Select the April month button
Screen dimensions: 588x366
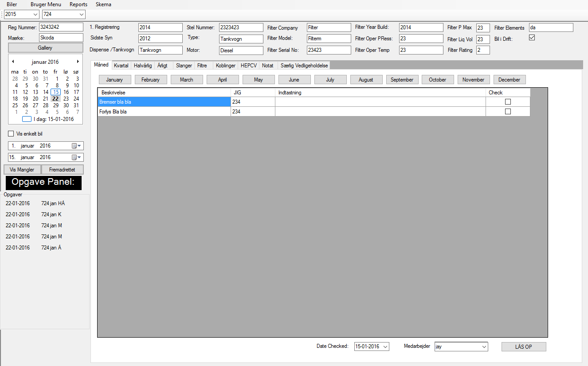223,80
